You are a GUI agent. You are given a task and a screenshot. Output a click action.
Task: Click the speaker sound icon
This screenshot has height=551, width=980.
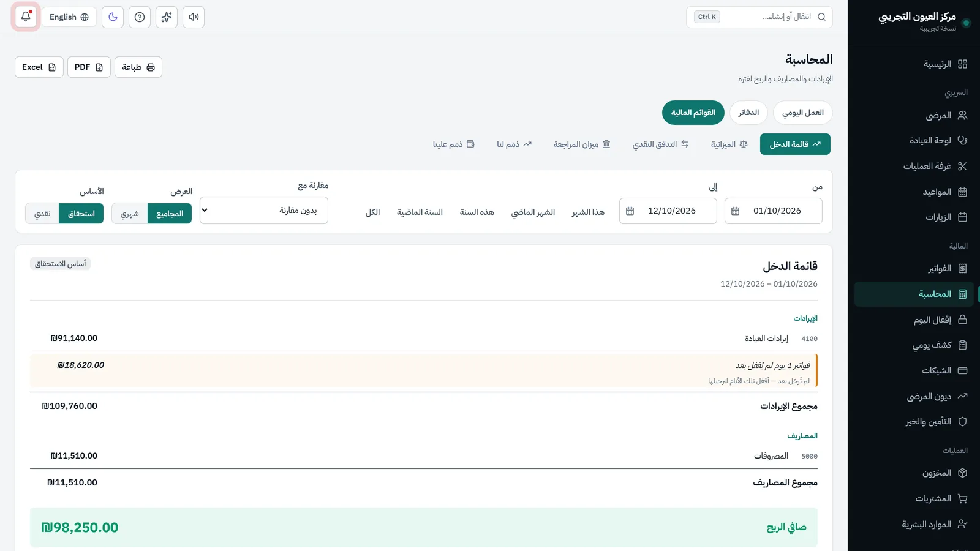(x=194, y=17)
